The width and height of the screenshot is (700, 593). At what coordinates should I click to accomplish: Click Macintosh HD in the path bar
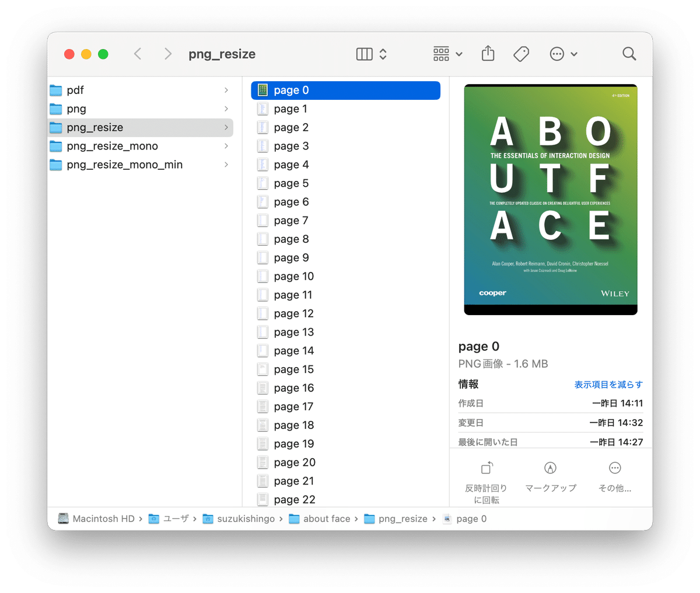coord(96,519)
